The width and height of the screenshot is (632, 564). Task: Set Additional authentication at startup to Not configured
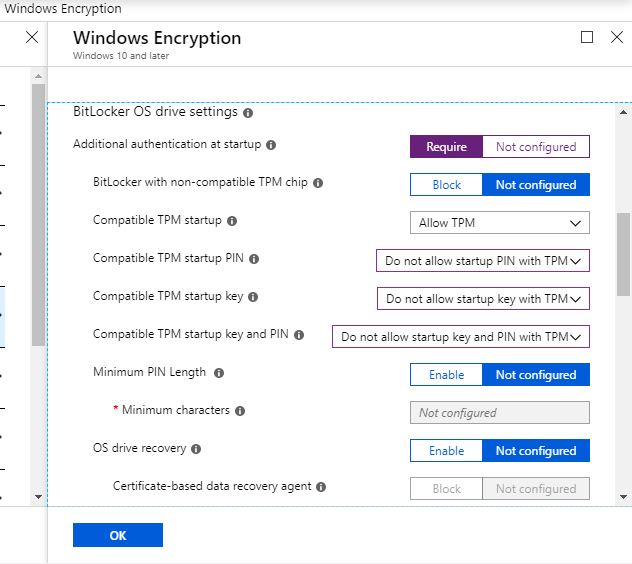click(536, 147)
